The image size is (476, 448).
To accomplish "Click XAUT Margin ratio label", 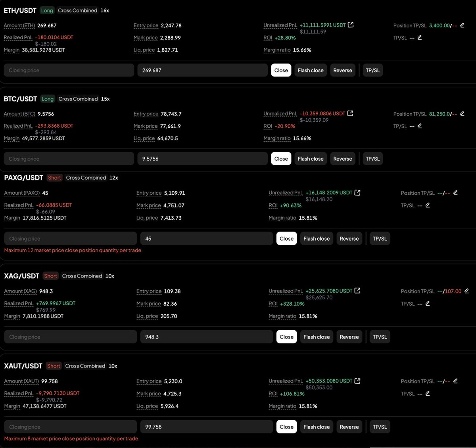I will 282,406.
